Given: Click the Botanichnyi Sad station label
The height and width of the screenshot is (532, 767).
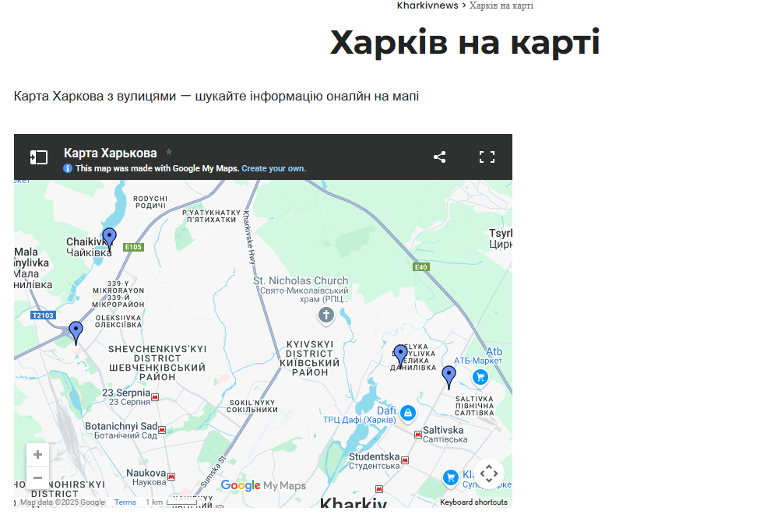Looking at the screenshot, I should [x=121, y=431].
